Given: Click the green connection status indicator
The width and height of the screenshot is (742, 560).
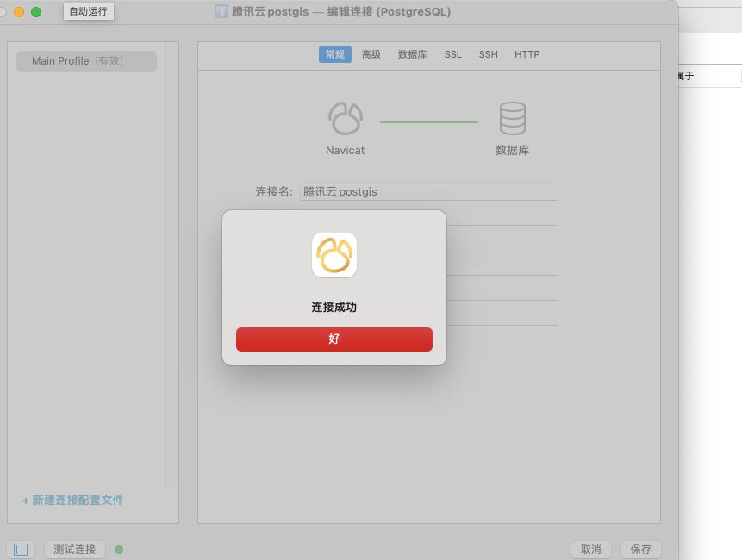Looking at the screenshot, I should pos(119,550).
